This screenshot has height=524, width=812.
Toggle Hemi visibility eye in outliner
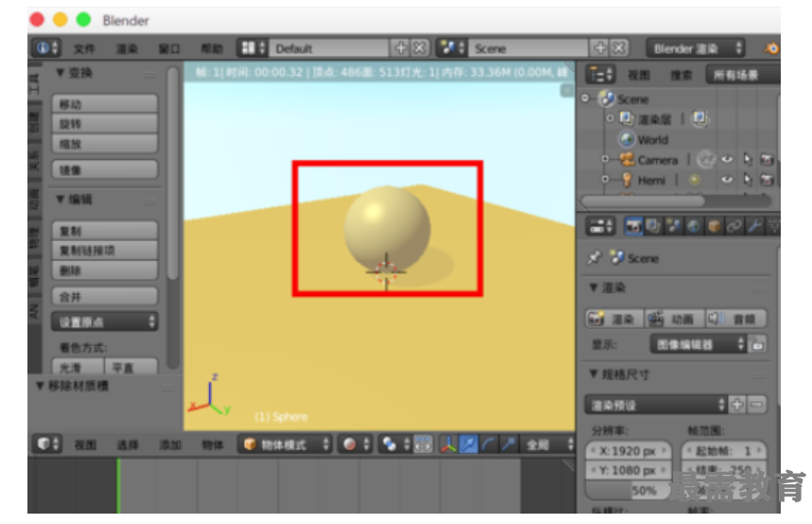click(727, 180)
